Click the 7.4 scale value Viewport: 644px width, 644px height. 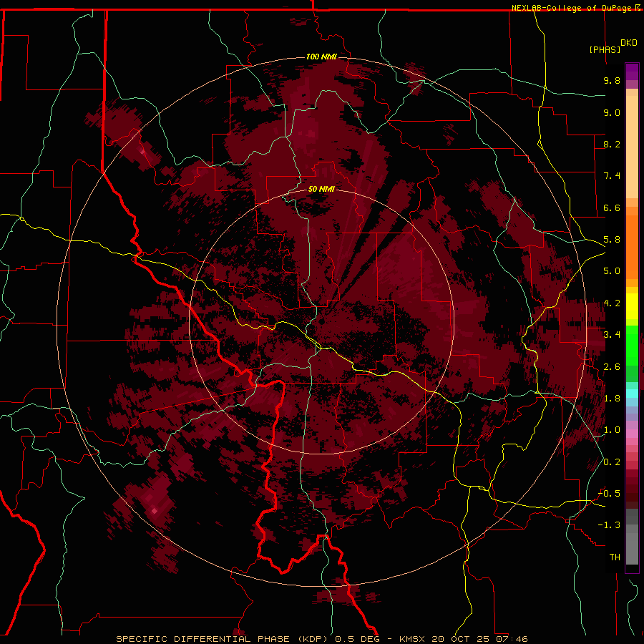612,176
